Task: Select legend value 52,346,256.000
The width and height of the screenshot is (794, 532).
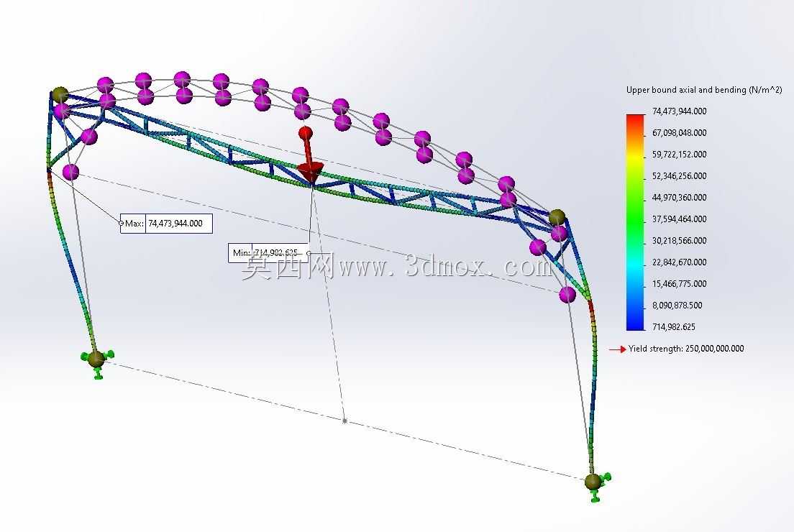Action: point(679,176)
